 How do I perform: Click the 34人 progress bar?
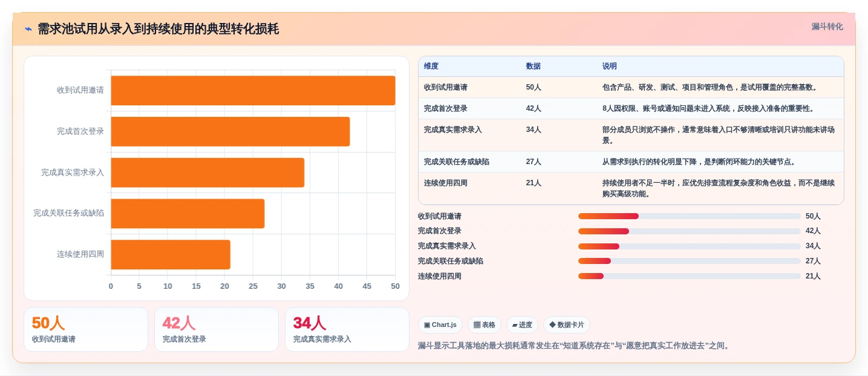tap(689, 246)
